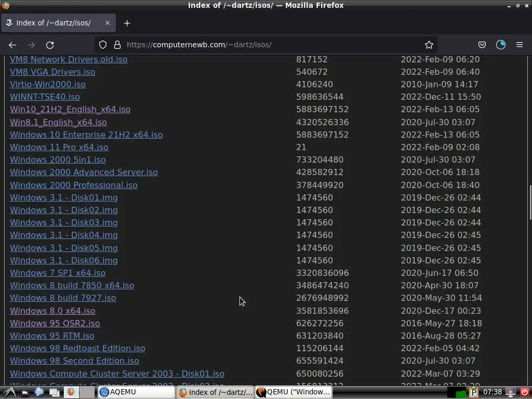
Task: Open Firefox hamburger application menu
Action: 520,45
